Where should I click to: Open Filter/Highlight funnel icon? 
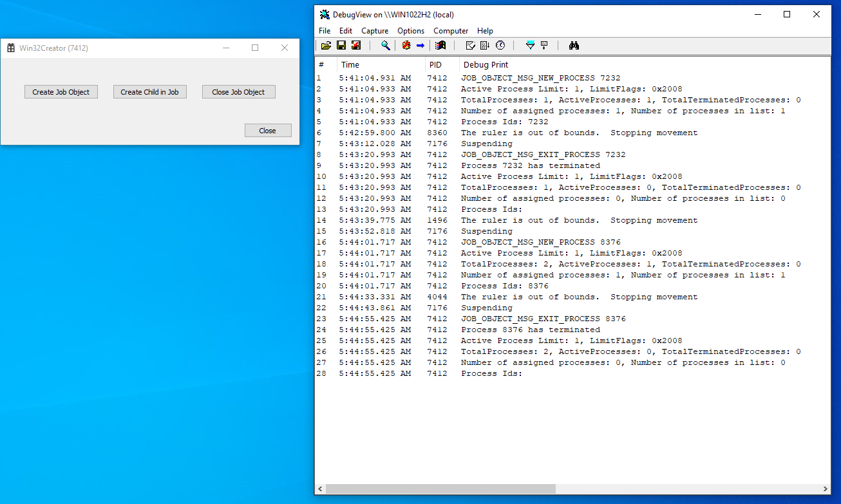[530, 45]
